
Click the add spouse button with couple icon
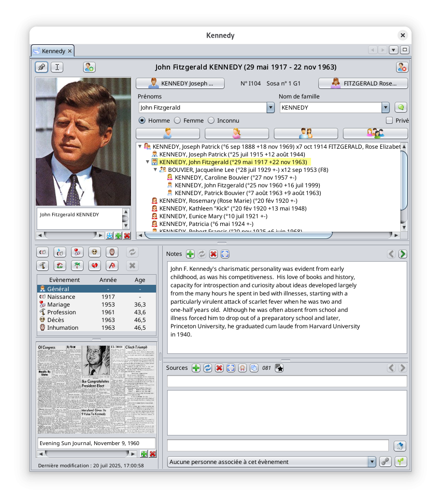point(306,133)
